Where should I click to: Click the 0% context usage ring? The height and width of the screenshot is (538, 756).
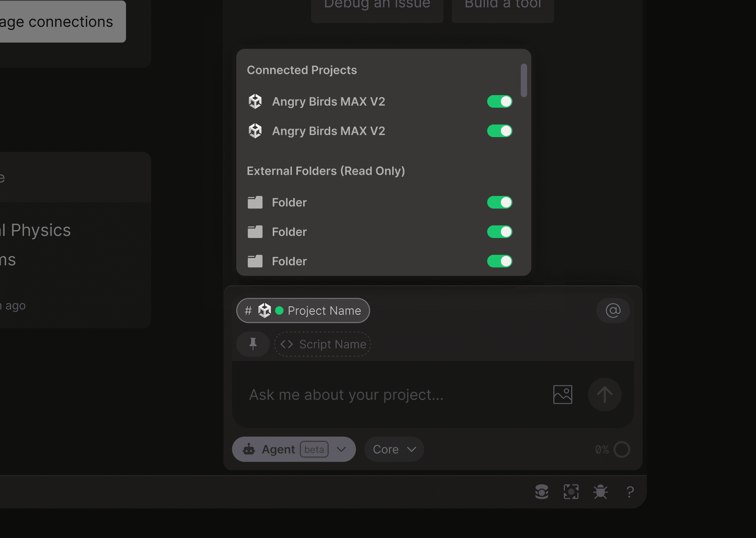[x=621, y=449]
